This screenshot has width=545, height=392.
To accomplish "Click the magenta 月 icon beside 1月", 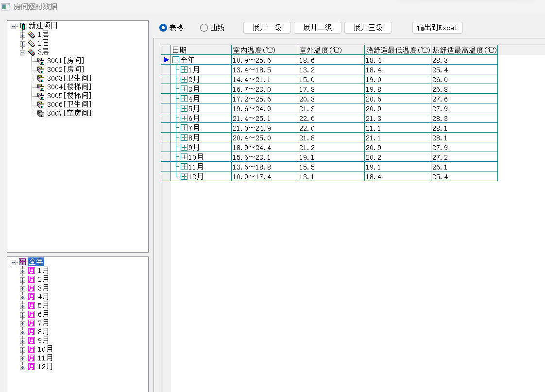I will coord(32,271).
